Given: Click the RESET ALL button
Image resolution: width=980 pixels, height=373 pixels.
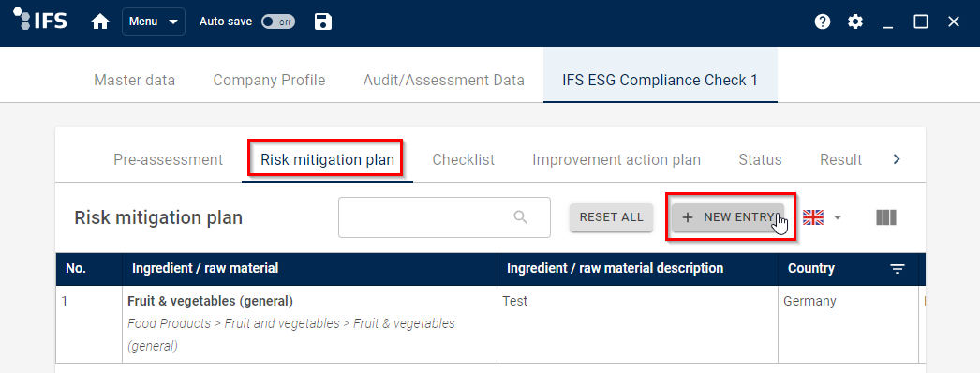Looking at the screenshot, I should click(x=611, y=217).
